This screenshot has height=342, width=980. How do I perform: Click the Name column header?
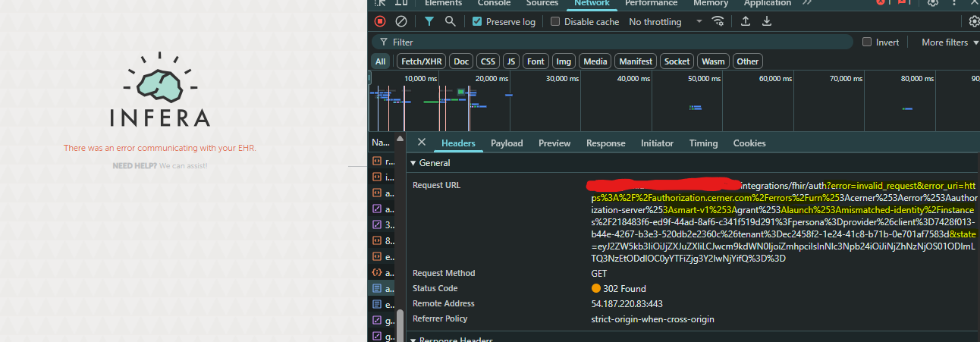382,143
